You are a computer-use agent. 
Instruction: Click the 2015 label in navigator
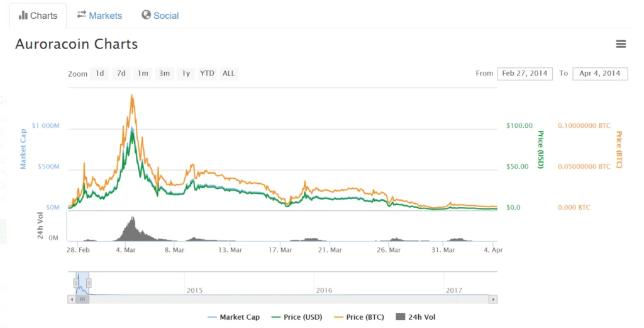pyautogui.click(x=194, y=290)
